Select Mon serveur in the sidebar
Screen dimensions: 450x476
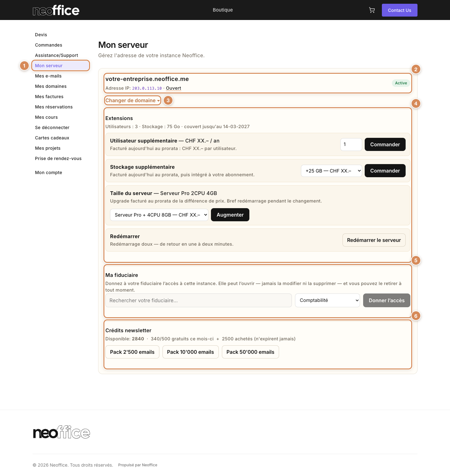click(60, 66)
